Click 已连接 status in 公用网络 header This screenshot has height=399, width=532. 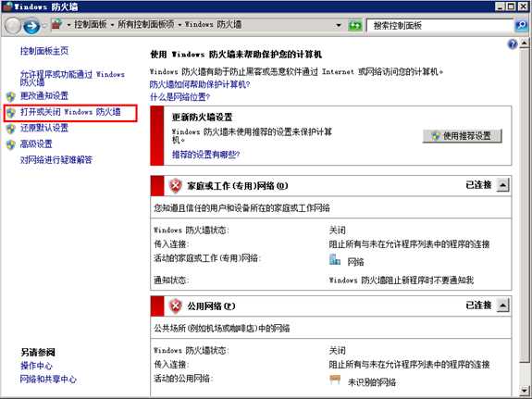[x=478, y=305]
